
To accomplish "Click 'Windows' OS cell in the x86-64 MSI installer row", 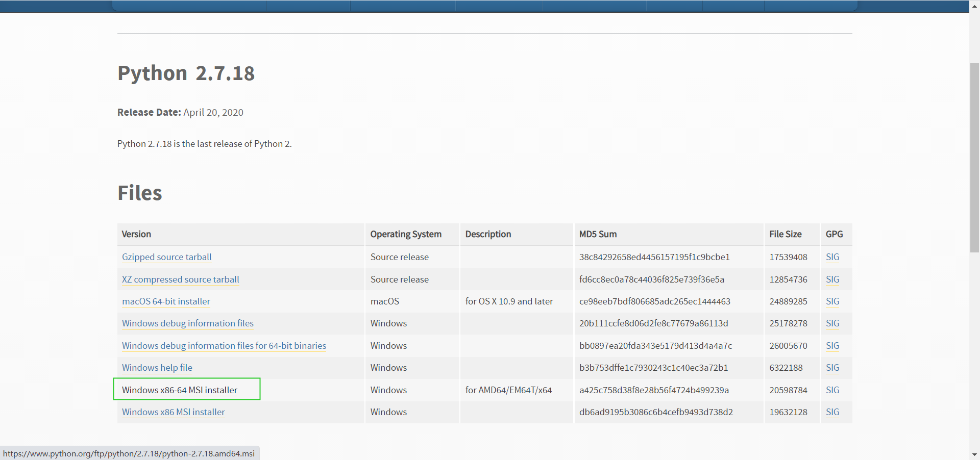I will point(388,390).
